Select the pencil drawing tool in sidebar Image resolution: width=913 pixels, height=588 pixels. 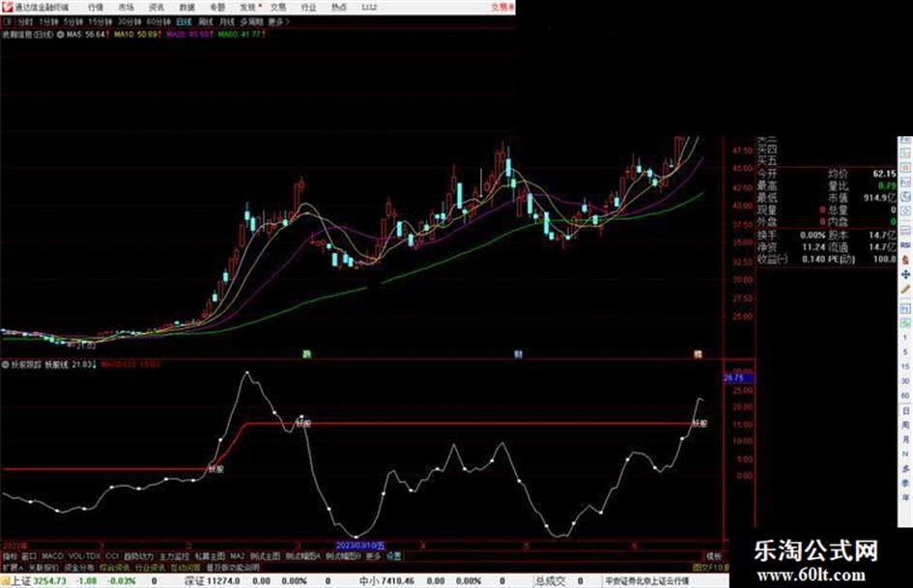coord(905,289)
